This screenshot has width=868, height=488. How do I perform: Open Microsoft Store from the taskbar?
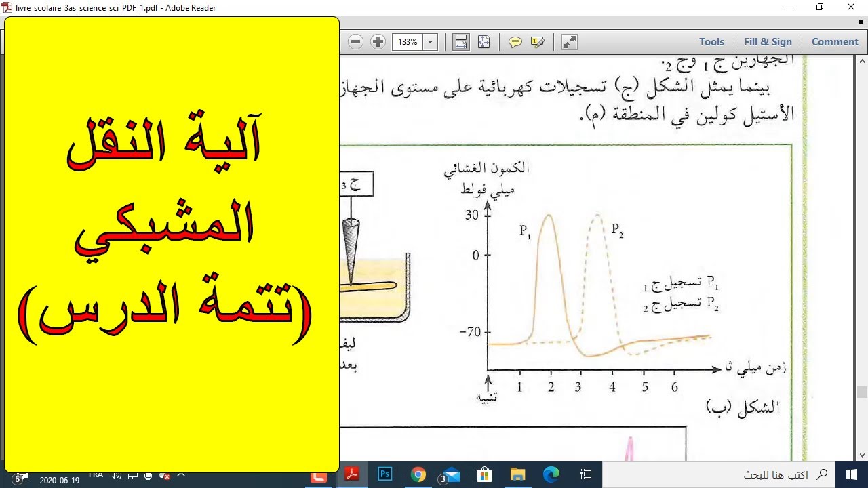(x=484, y=474)
